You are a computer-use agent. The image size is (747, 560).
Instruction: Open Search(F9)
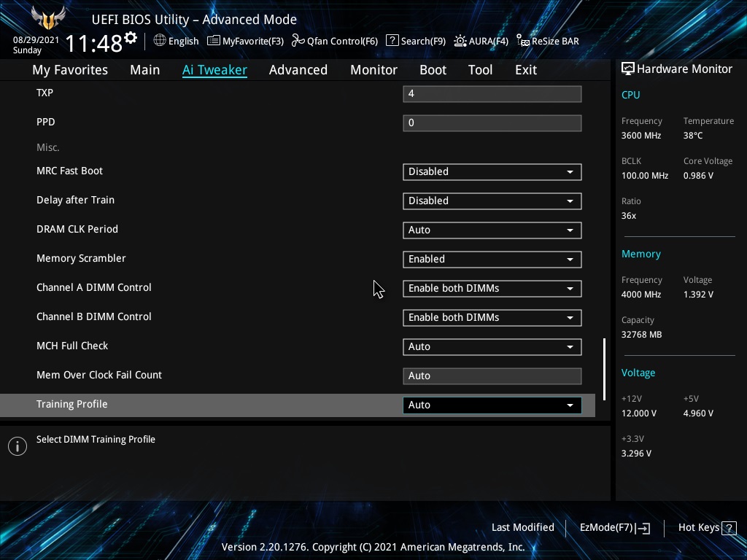[416, 41]
